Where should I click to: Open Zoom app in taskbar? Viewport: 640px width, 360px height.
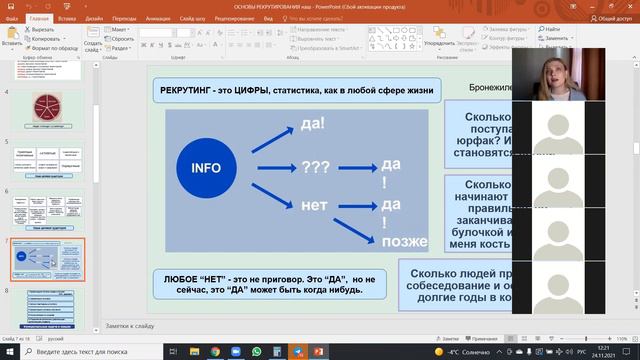[x=236, y=351]
